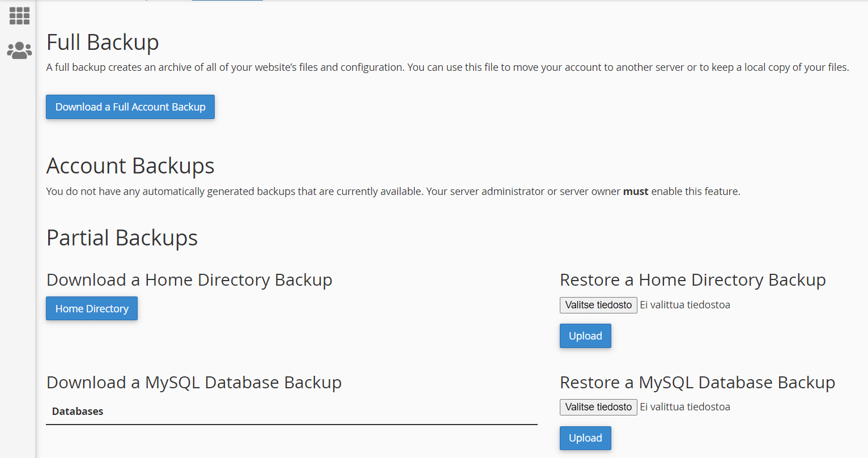
Task: Click the full backup description paragraph
Action: [447, 67]
